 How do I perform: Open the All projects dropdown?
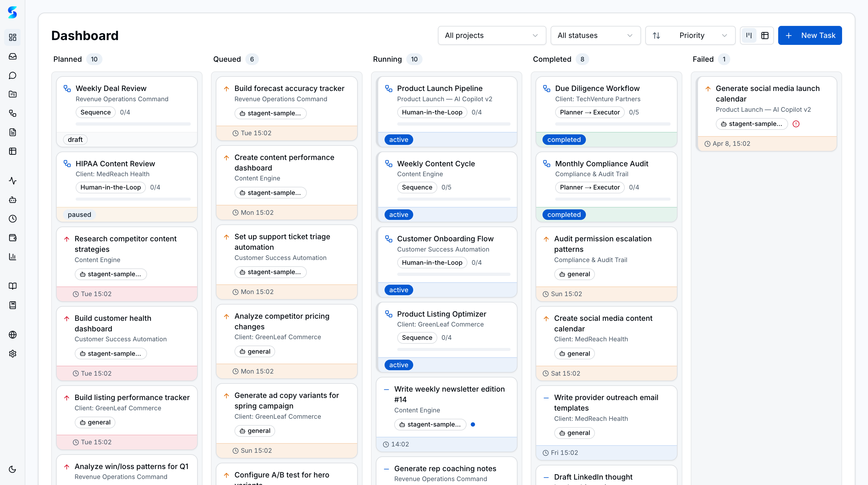click(492, 35)
